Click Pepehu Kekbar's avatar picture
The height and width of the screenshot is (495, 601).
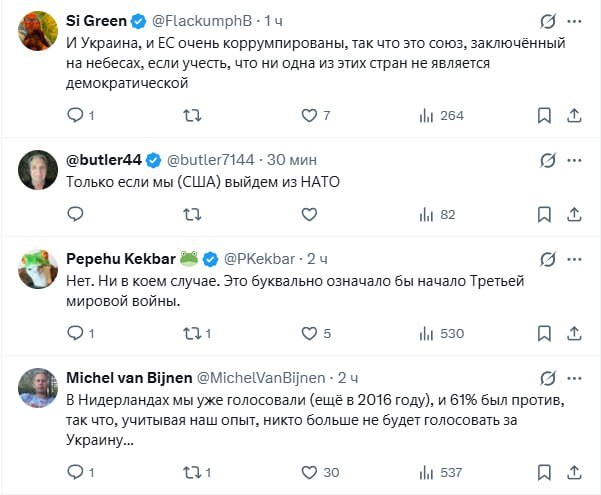click(x=38, y=269)
